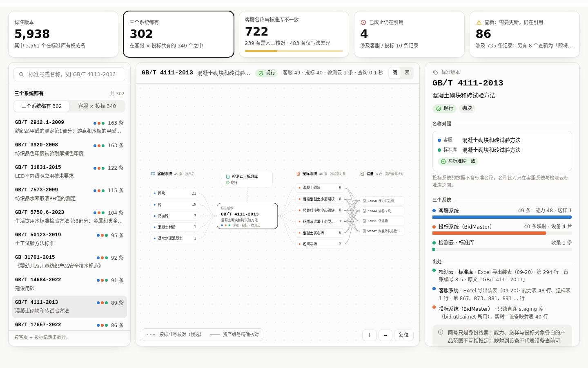
Task: Switch to 表 table view
Action: (x=407, y=73)
